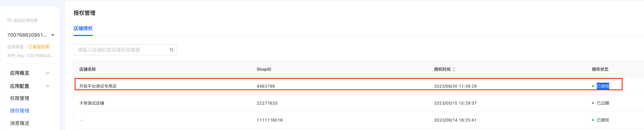Select 授权管理 in the sidebar
Image resolution: width=644 pixels, height=130 pixels.
pos(19,111)
